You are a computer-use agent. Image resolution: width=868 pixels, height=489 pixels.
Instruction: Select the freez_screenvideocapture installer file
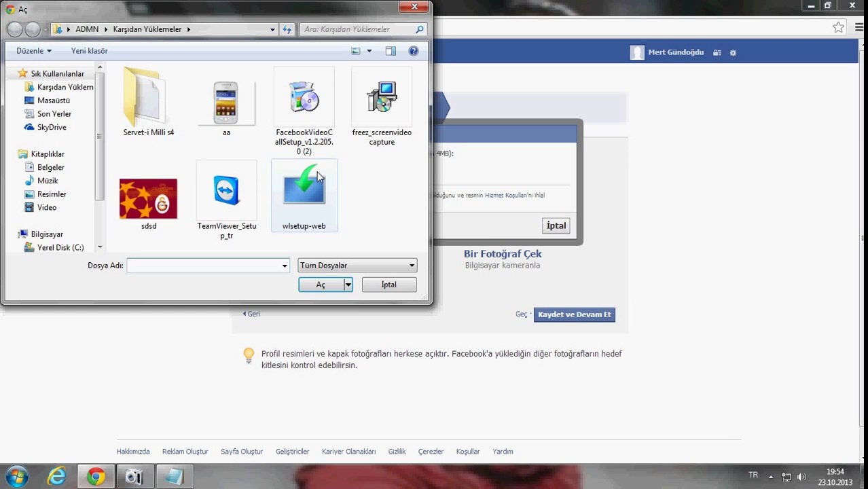click(x=382, y=107)
